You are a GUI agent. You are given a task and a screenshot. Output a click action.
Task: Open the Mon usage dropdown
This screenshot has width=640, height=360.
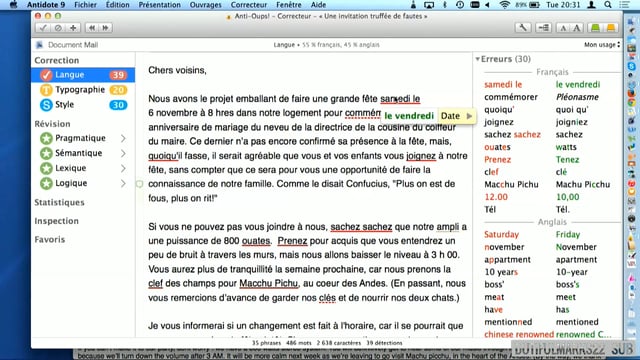pos(602,44)
